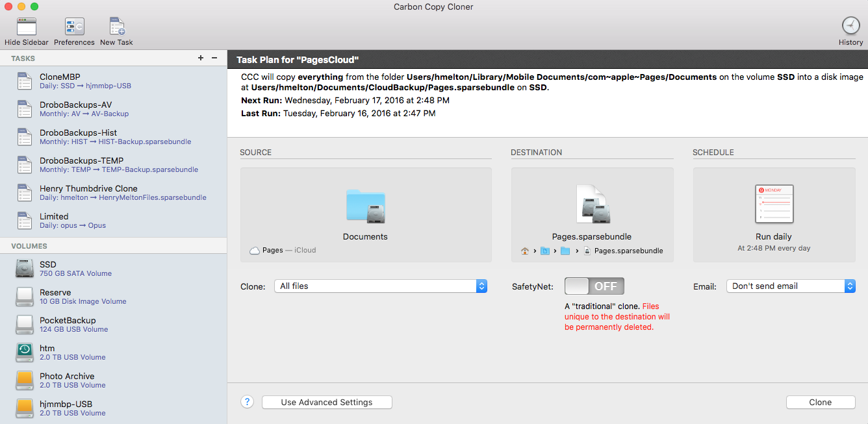Screen dimensions: 868x424
Task: Click the Use Advanced Settings button
Action: [x=327, y=403]
